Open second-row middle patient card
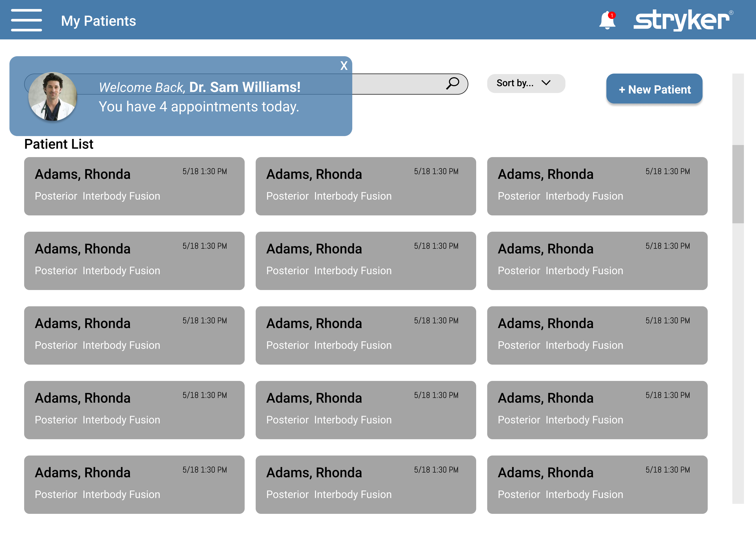Screen dimensions: 756x538 (x=366, y=261)
